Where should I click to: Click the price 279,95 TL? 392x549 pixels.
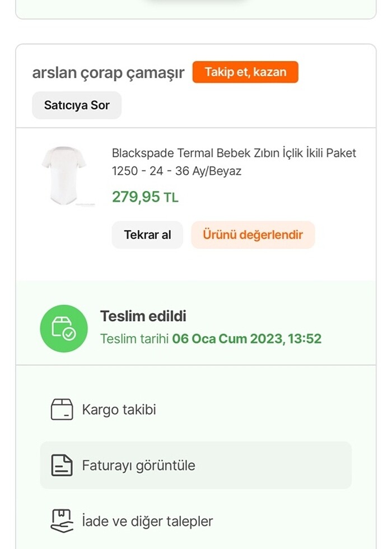tap(144, 197)
